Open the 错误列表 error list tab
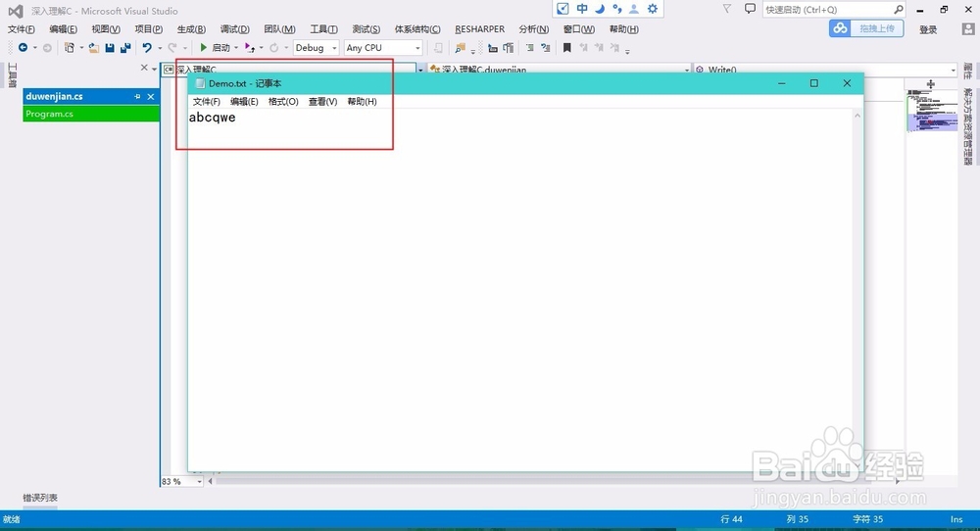The width and height of the screenshot is (980, 531). (x=40, y=498)
